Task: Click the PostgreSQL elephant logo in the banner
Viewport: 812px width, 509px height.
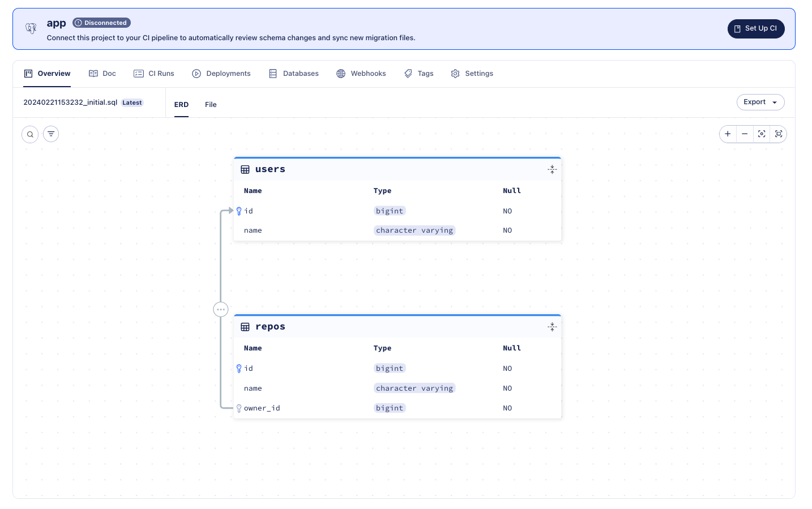Action: (x=31, y=27)
